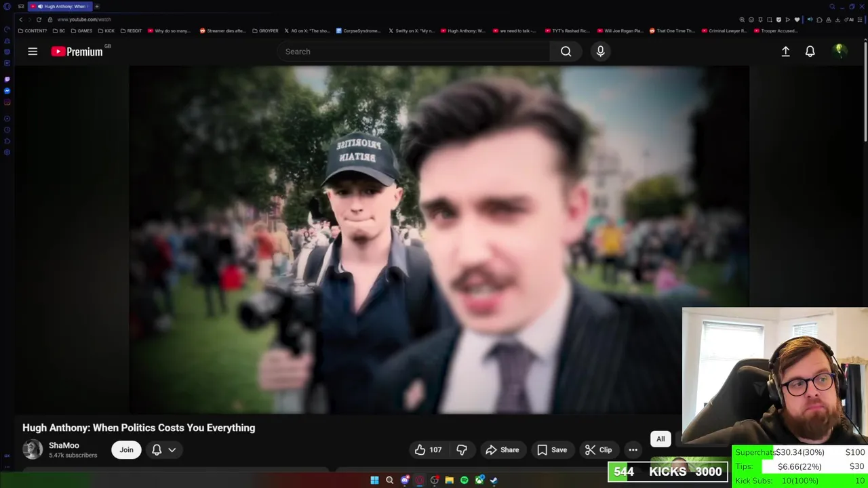Viewport: 868px width, 488px height.
Task: Open 'AG on X' bookmark
Action: [x=307, y=30]
